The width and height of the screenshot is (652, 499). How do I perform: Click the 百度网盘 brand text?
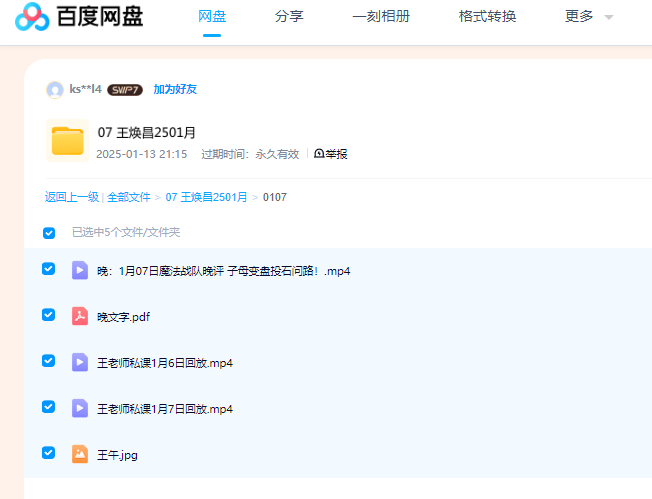point(100,17)
